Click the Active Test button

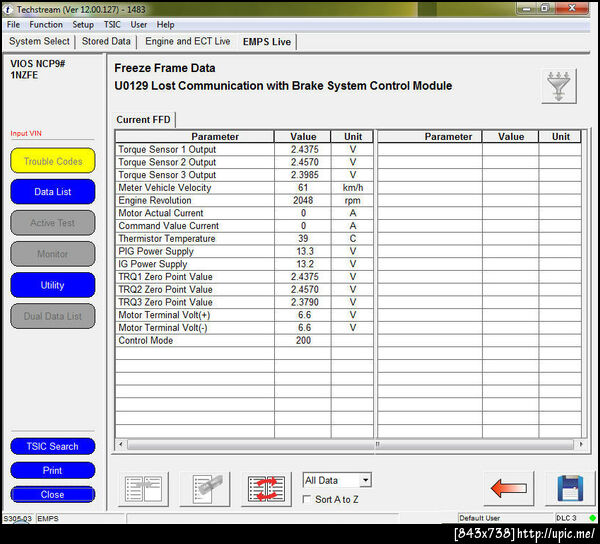coord(53,223)
